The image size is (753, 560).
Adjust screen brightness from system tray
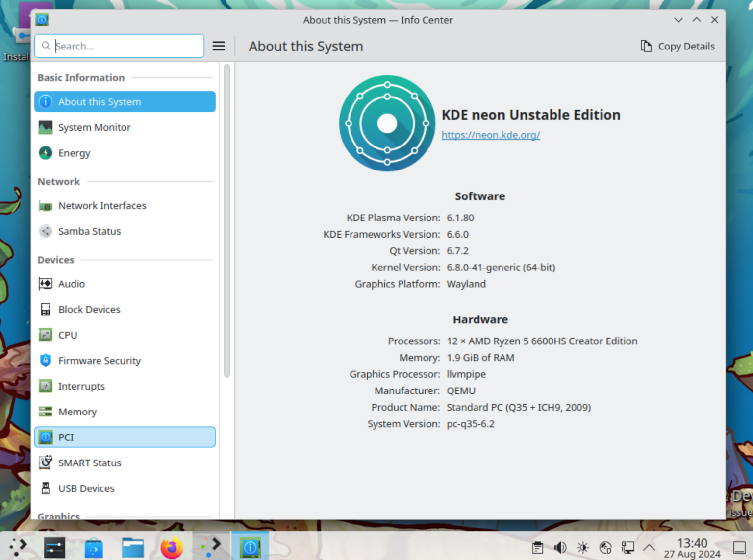click(582, 547)
